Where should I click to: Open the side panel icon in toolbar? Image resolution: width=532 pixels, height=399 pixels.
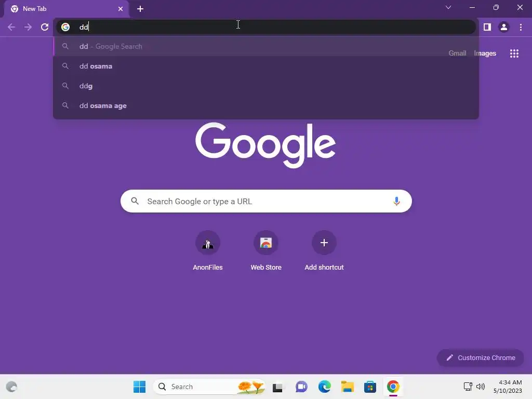[x=487, y=27]
